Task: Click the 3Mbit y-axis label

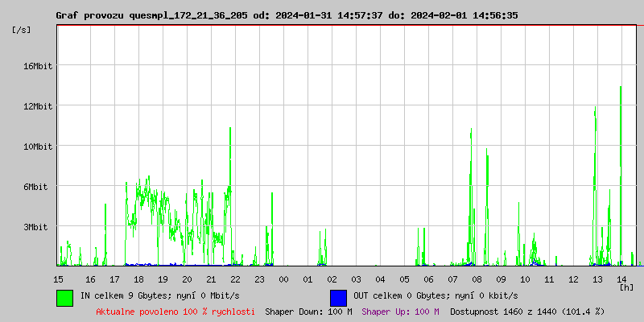Action: click(39, 227)
